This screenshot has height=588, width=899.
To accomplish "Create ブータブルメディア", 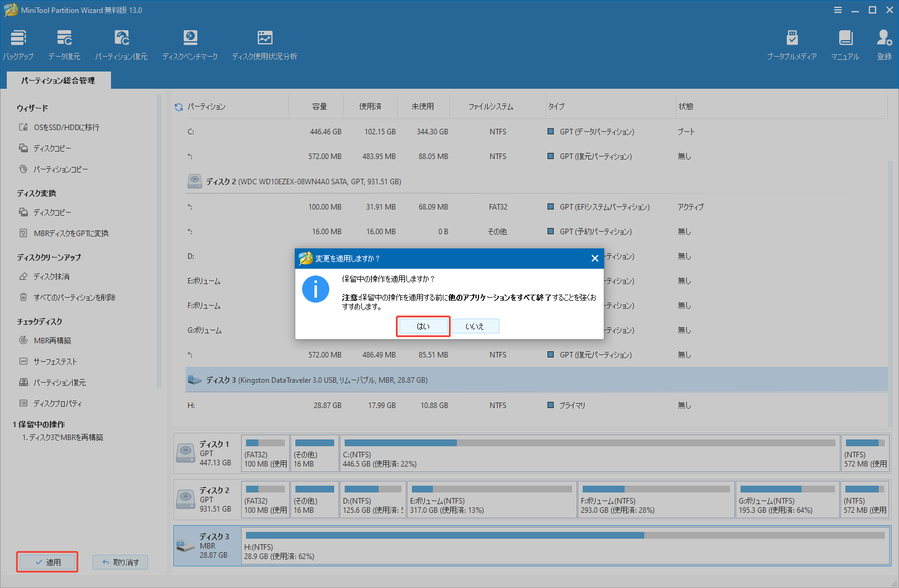I will click(792, 43).
